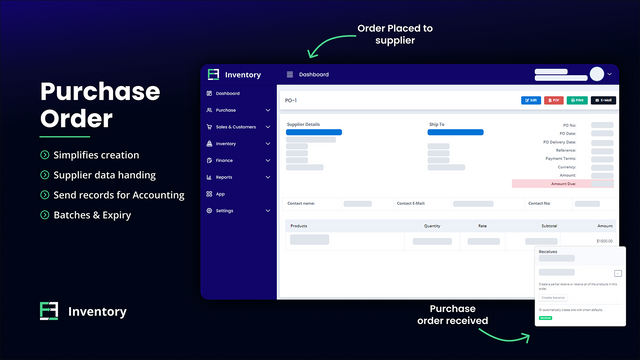Click the black E-mail button

click(603, 100)
